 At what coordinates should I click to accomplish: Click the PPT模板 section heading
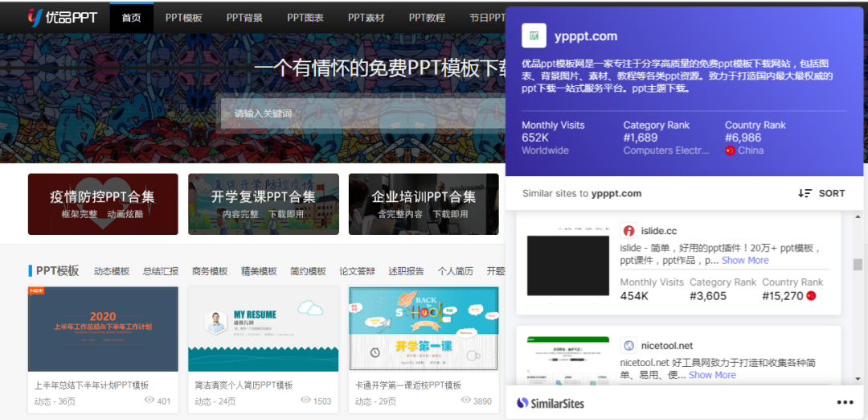58,270
